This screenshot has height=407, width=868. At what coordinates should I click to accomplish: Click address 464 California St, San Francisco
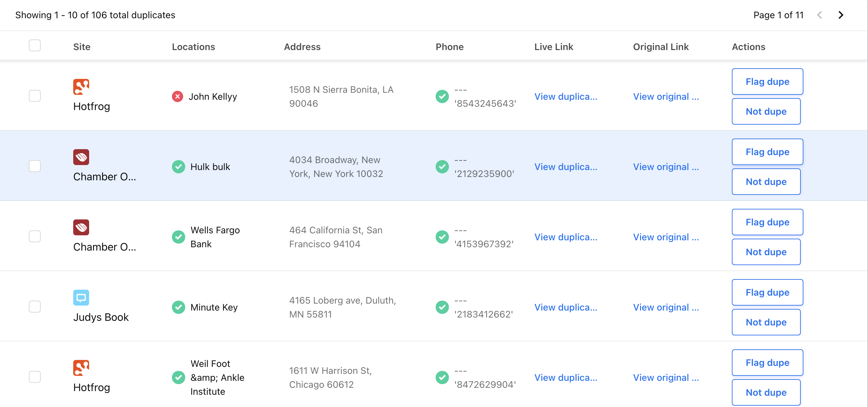pos(336,237)
